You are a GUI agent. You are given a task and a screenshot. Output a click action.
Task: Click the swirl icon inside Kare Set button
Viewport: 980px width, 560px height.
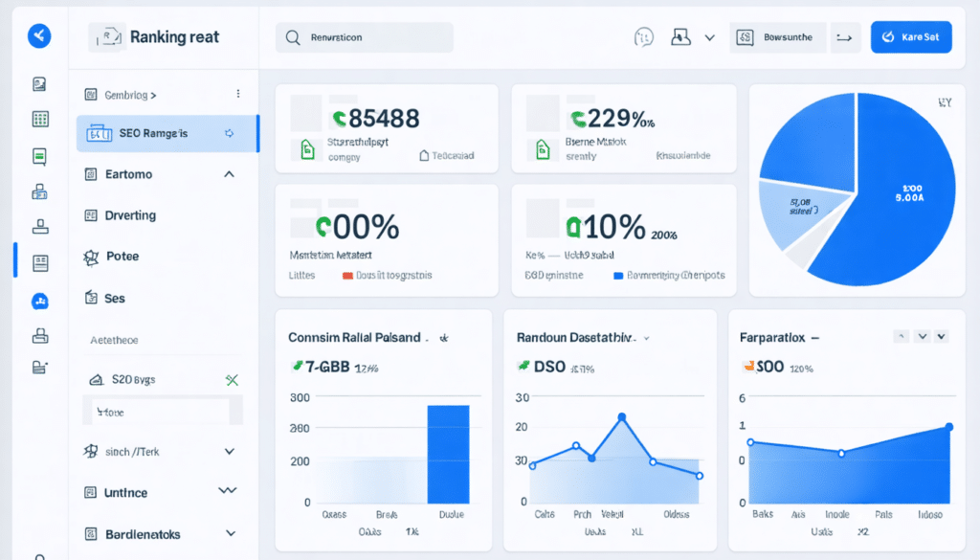click(x=888, y=37)
